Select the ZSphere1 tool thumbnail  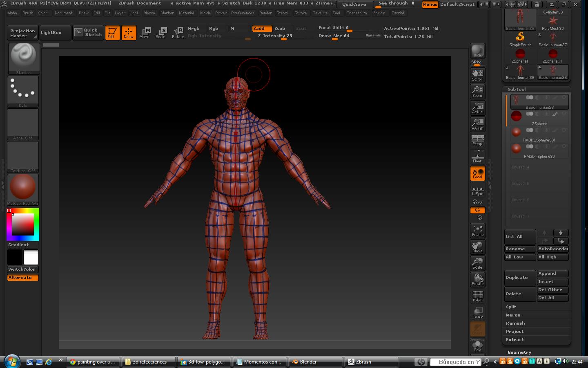pyautogui.click(x=520, y=56)
